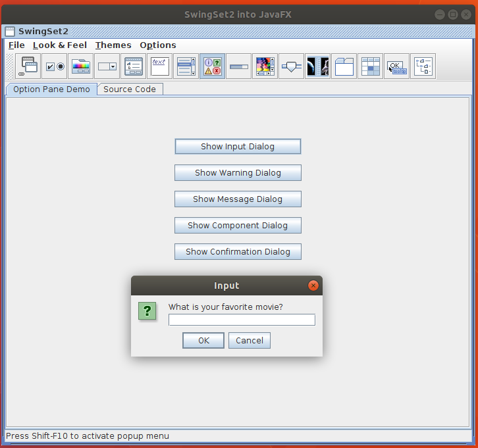Image resolution: width=478 pixels, height=448 pixels.
Task: Open the List demo toolbar icon
Action: coord(186,66)
